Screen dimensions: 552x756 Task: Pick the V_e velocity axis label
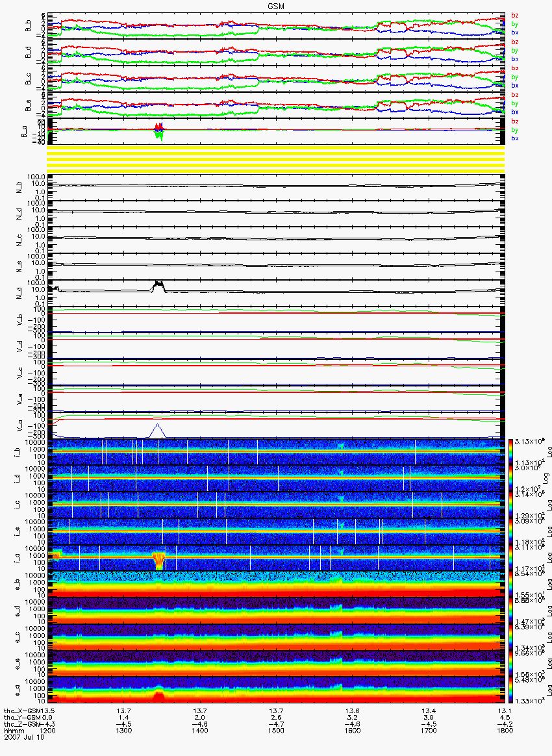(19, 399)
